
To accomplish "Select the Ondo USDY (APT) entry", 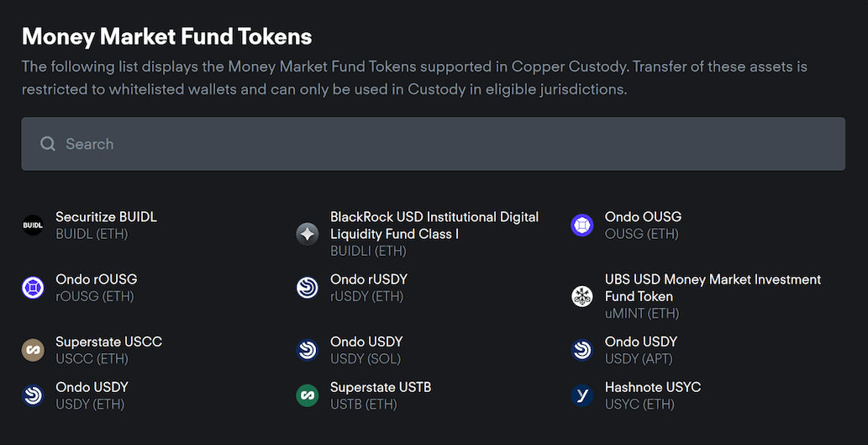I will [641, 350].
